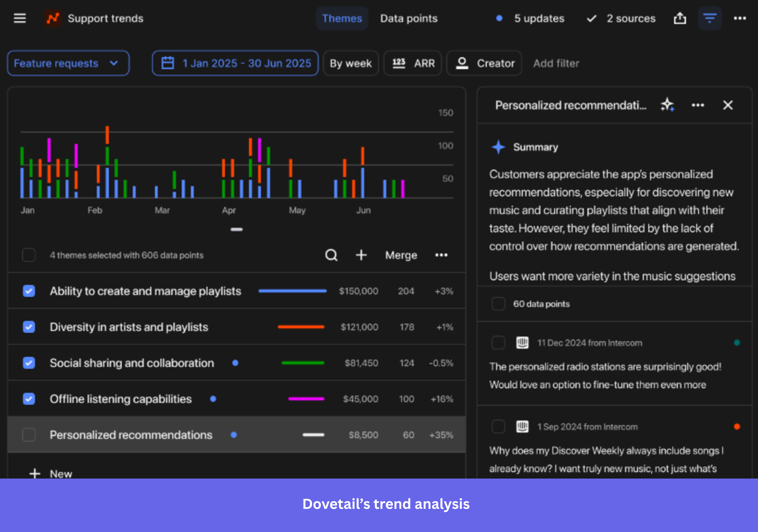Viewport: 758px width, 532px height.
Task: Change the By week grouping option
Action: pos(350,63)
